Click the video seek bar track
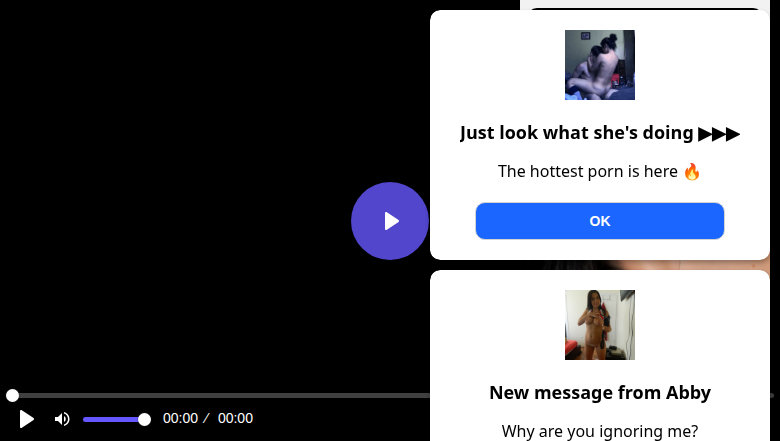This screenshot has width=780, height=441. 220,396
